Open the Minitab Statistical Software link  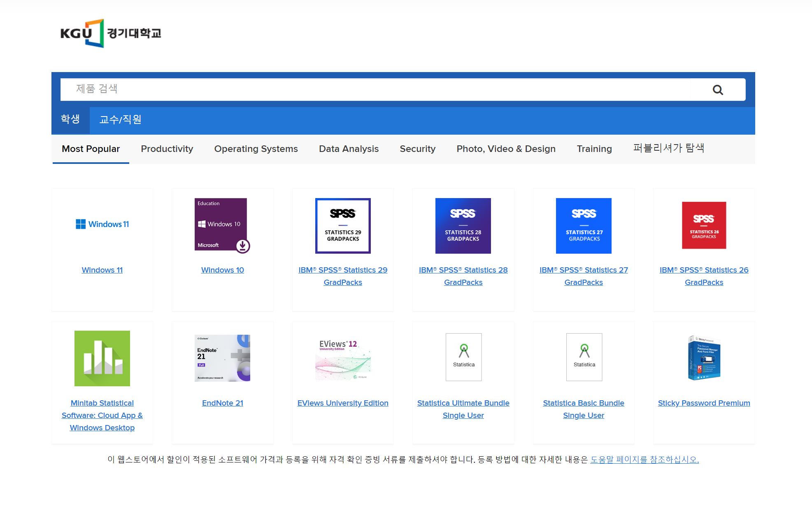click(x=102, y=416)
